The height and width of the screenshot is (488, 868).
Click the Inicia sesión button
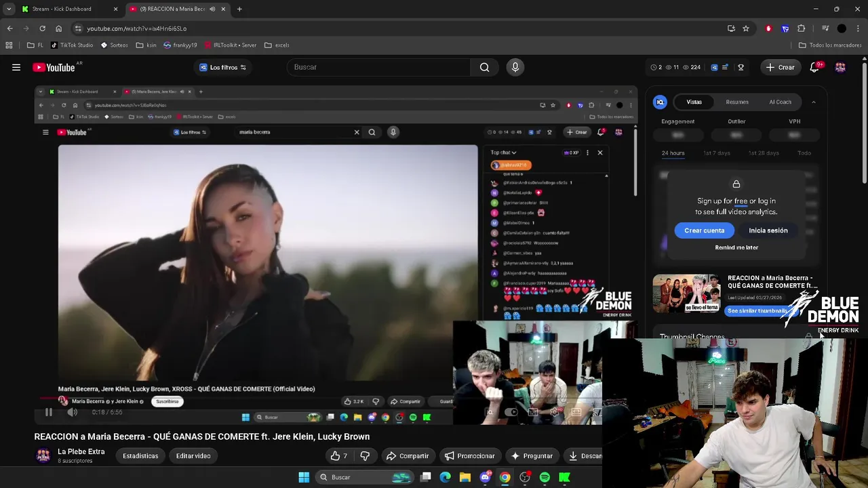click(768, 230)
